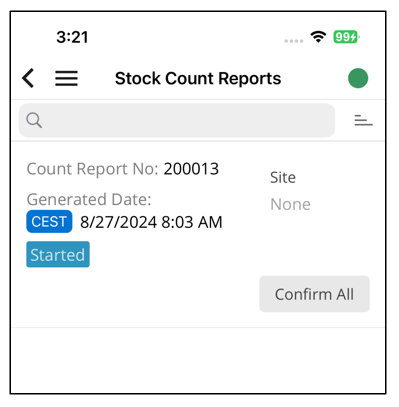This screenshot has width=399, height=407.
Task: Tap the cellular signal dots
Action: [x=294, y=41]
